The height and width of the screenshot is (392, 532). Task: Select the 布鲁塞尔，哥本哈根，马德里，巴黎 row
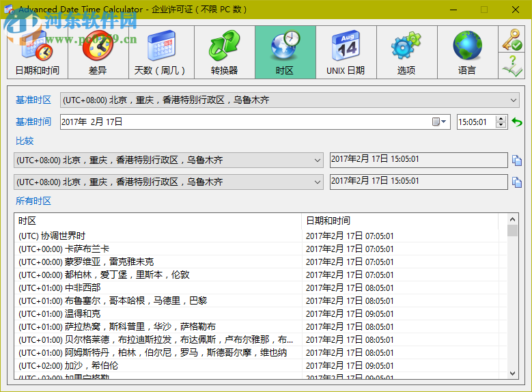click(x=261, y=300)
